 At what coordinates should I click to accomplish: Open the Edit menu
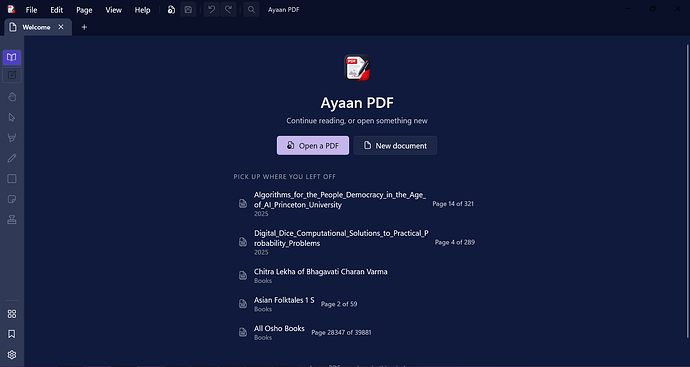(57, 10)
